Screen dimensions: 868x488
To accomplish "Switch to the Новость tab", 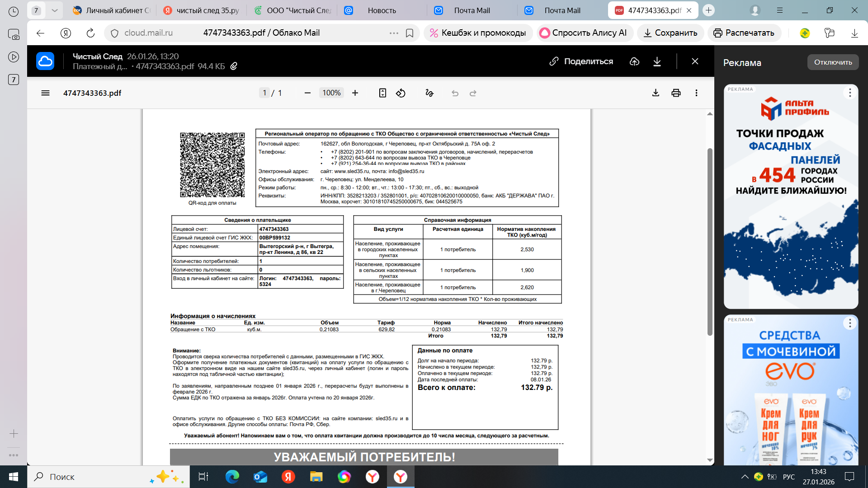I will [382, 10].
